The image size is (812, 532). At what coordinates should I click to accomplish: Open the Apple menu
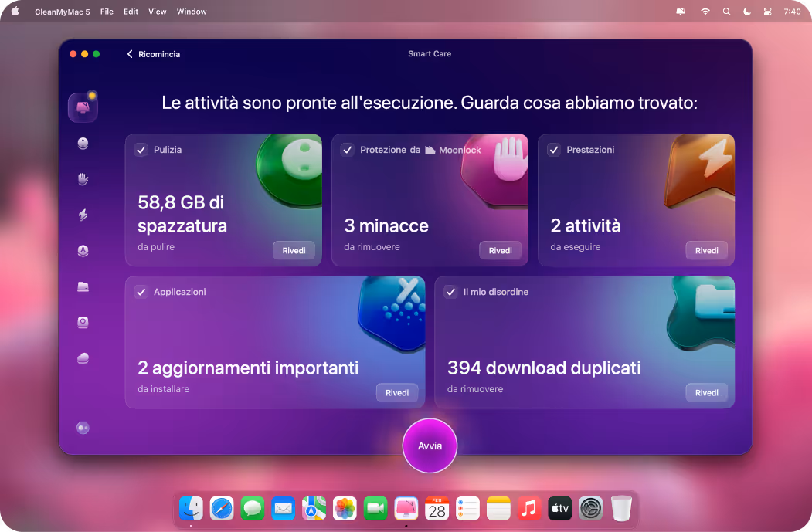tap(15, 12)
